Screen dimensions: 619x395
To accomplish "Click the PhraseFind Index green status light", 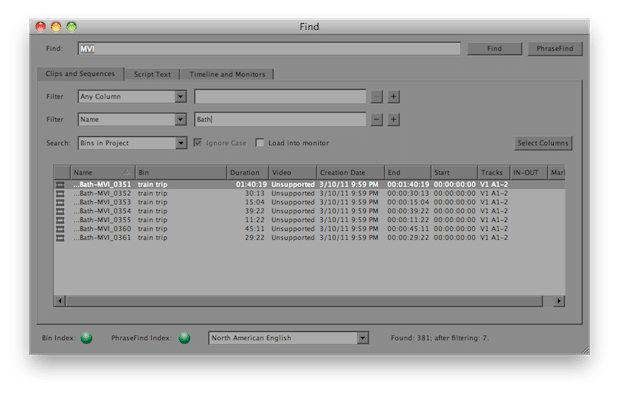I will [x=184, y=338].
